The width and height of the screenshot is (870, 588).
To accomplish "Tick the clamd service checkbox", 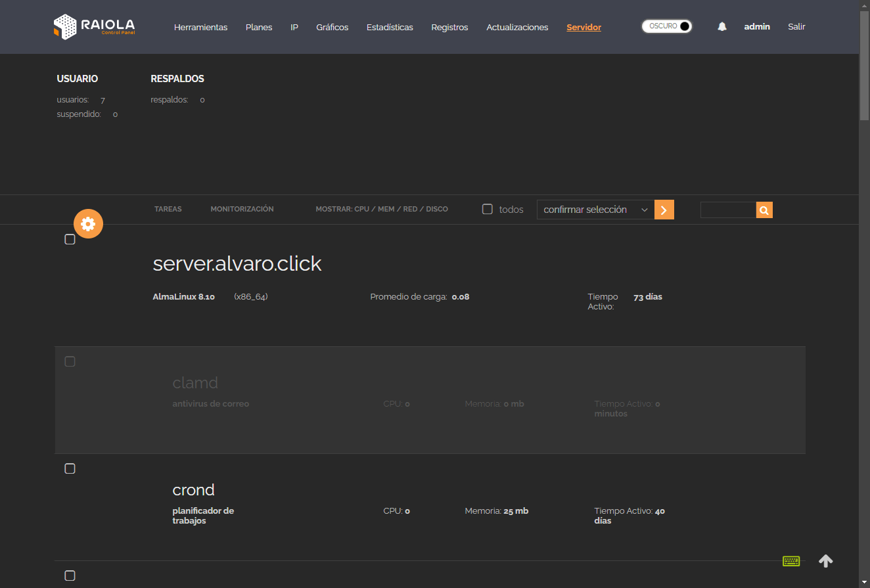I will [x=70, y=361].
